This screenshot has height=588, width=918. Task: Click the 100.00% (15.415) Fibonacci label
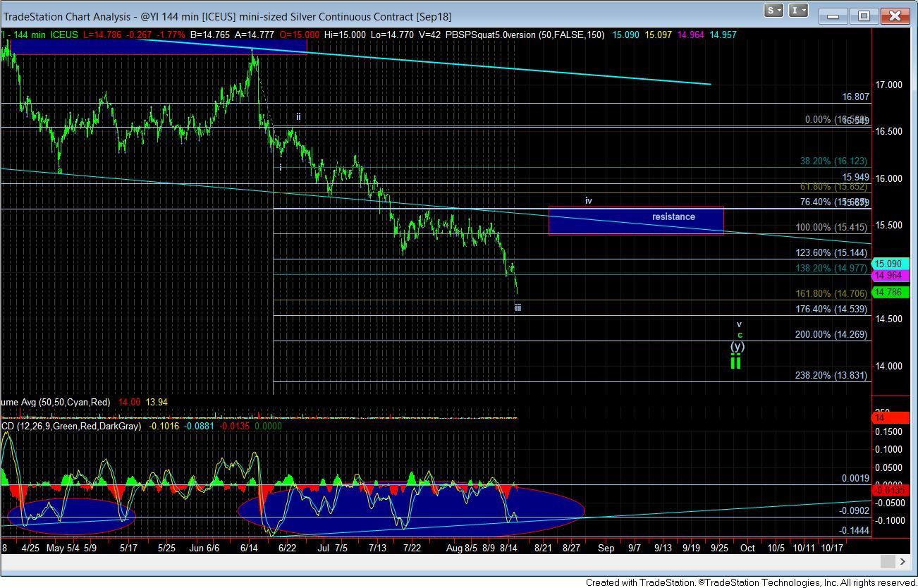(x=831, y=227)
